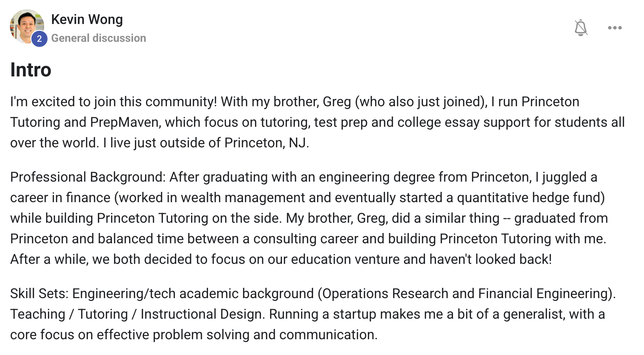The height and width of the screenshot is (355, 644).
Task: Click "Operations Research and Financial Engineering" text
Action: 467,294
